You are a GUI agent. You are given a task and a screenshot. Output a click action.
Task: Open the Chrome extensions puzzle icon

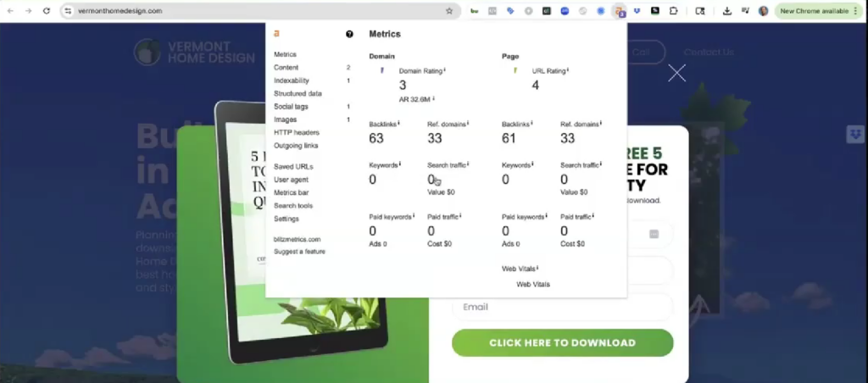tap(674, 11)
